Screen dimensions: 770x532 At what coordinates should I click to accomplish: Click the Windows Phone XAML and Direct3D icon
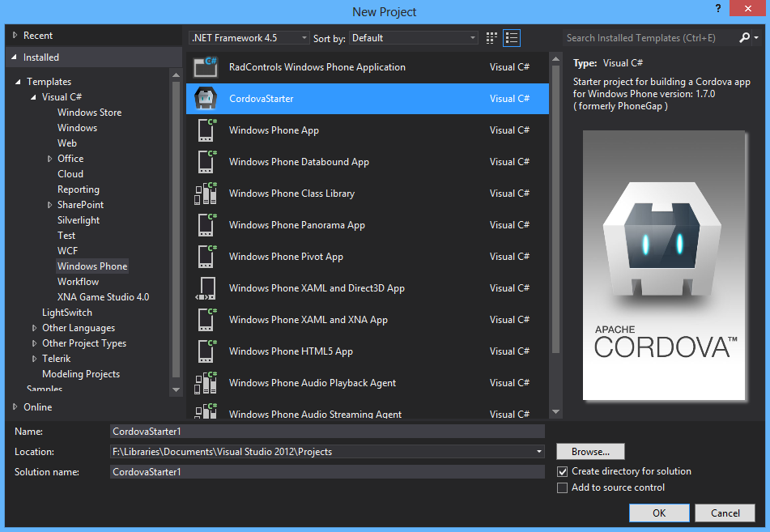206,288
